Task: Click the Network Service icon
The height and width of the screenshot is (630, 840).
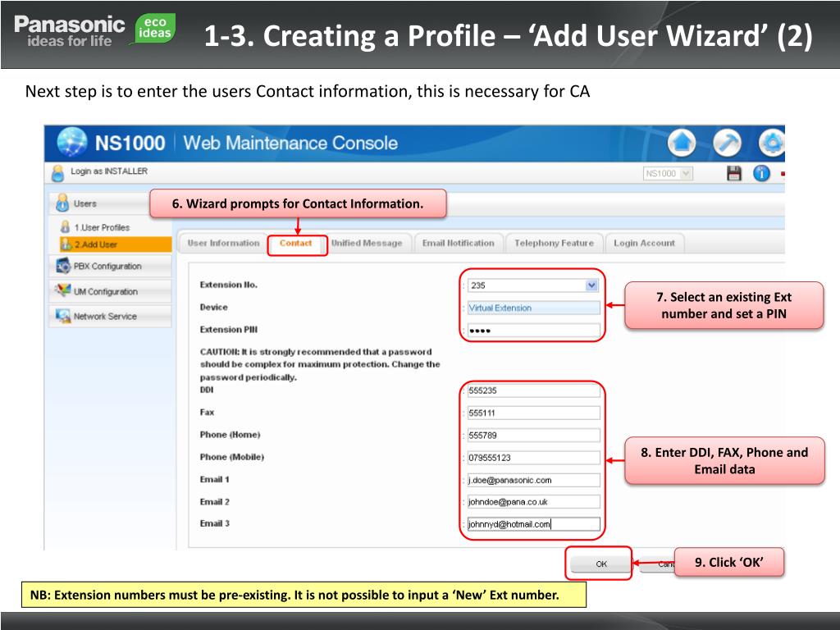Action: pos(62,316)
